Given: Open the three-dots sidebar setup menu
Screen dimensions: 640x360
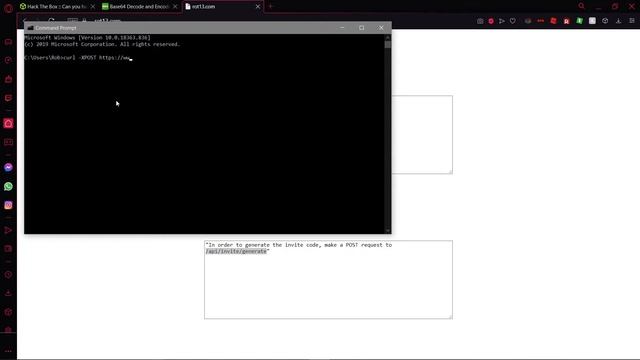Looking at the screenshot, I should [8, 351].
